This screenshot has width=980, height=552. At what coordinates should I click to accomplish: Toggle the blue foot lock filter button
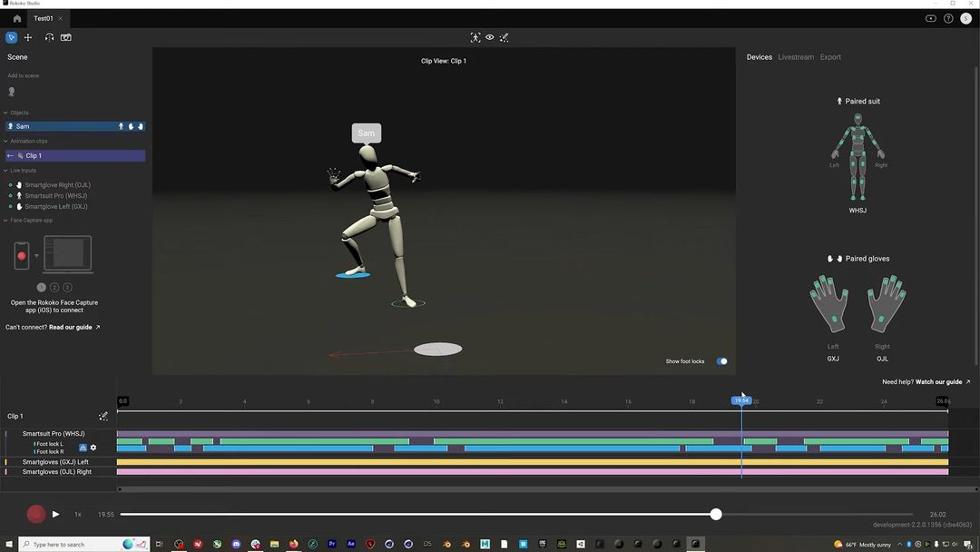[83, 448]
